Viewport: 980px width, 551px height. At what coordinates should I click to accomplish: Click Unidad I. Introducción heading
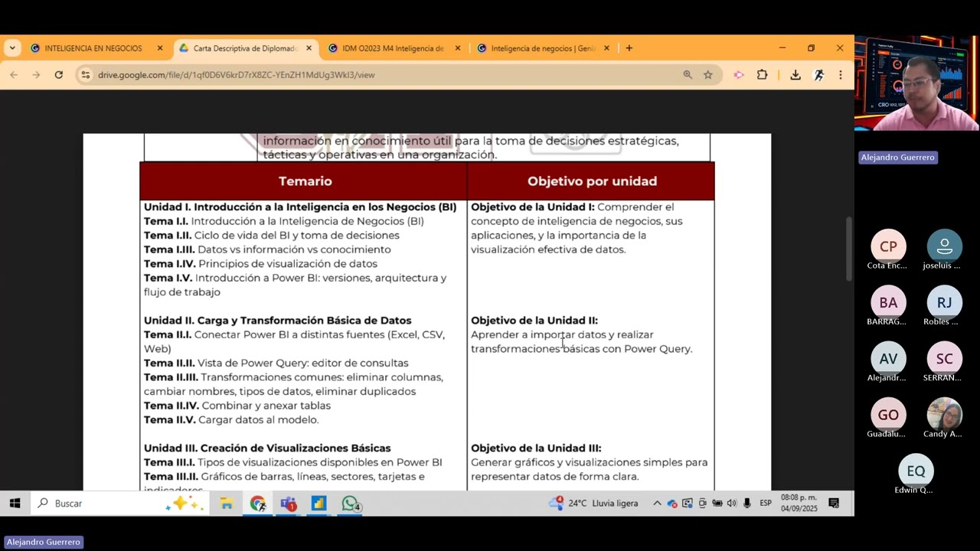300,207
